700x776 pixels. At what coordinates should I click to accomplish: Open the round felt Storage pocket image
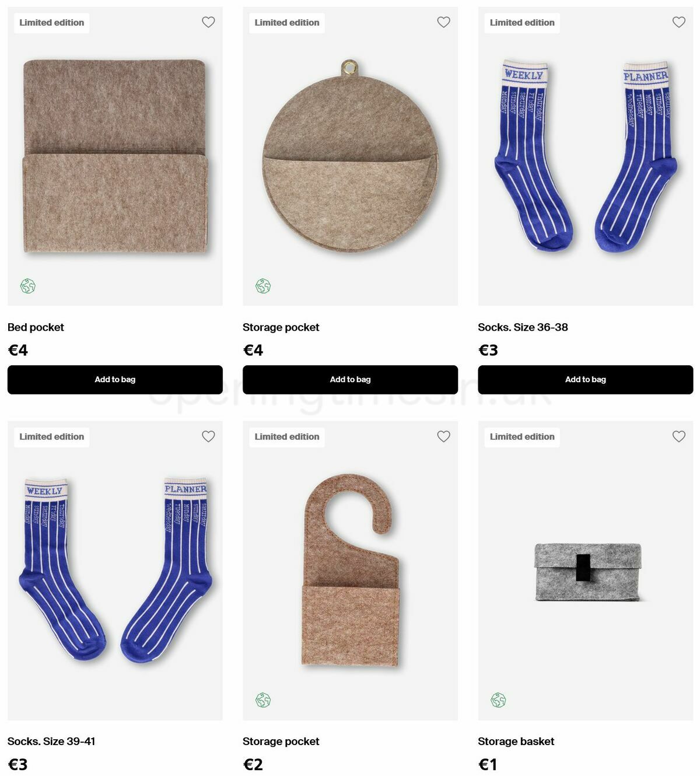350,156
